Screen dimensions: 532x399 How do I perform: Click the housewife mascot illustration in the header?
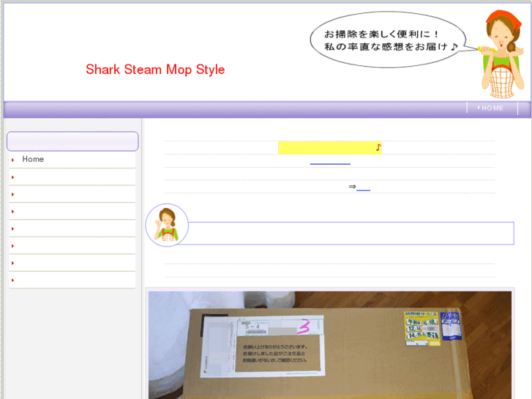(502, 54)
